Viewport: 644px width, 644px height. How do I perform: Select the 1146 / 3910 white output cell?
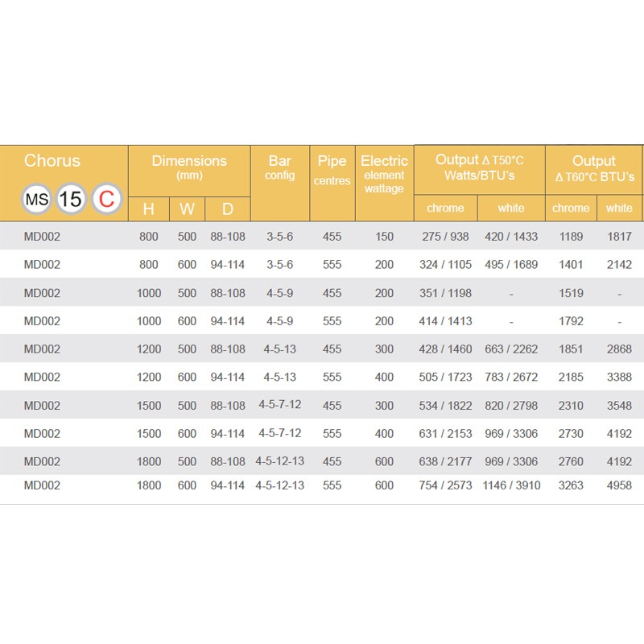511,485
